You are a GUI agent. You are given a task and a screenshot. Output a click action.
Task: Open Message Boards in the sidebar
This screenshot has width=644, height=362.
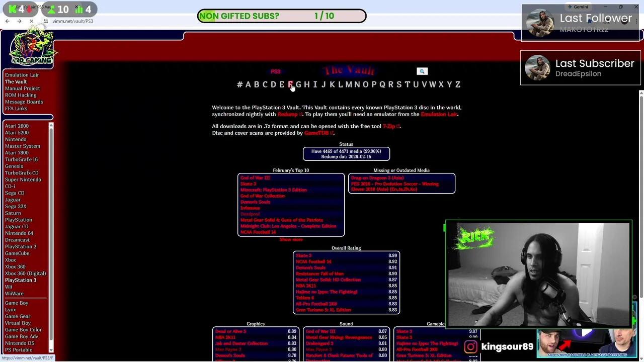coord(24,102)
